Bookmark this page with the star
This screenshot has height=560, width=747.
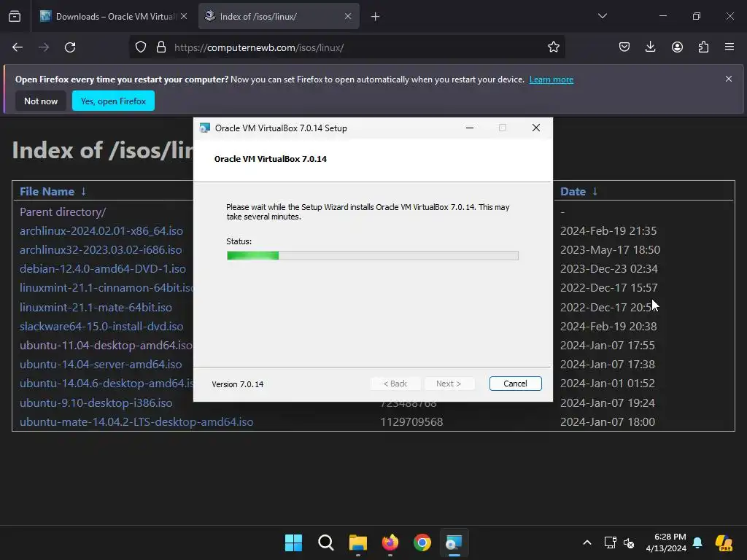(553, 47)
